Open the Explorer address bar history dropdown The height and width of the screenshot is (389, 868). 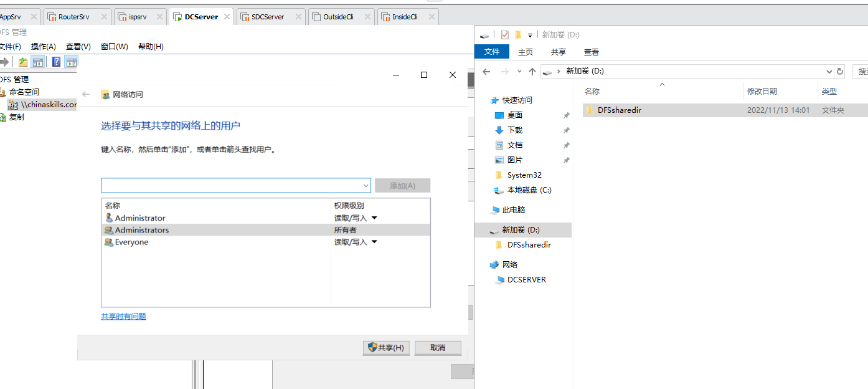(x=829, y=72)
